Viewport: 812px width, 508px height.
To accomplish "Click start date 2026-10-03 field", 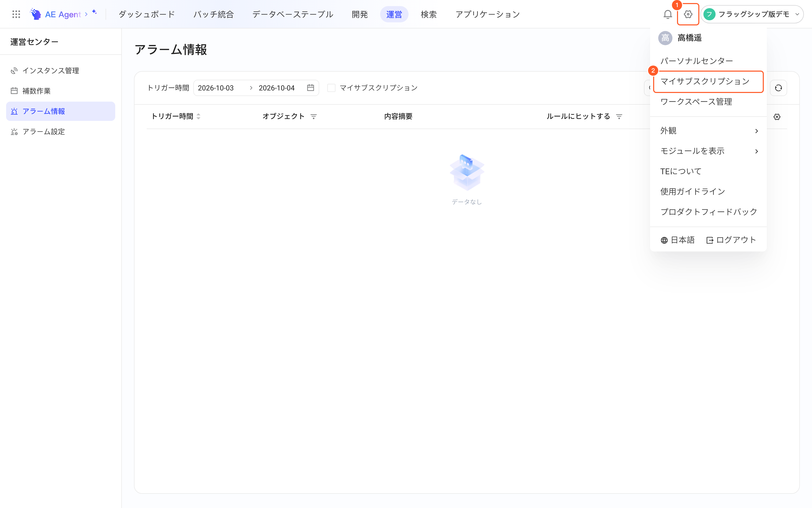I will (x=215, y=88).
